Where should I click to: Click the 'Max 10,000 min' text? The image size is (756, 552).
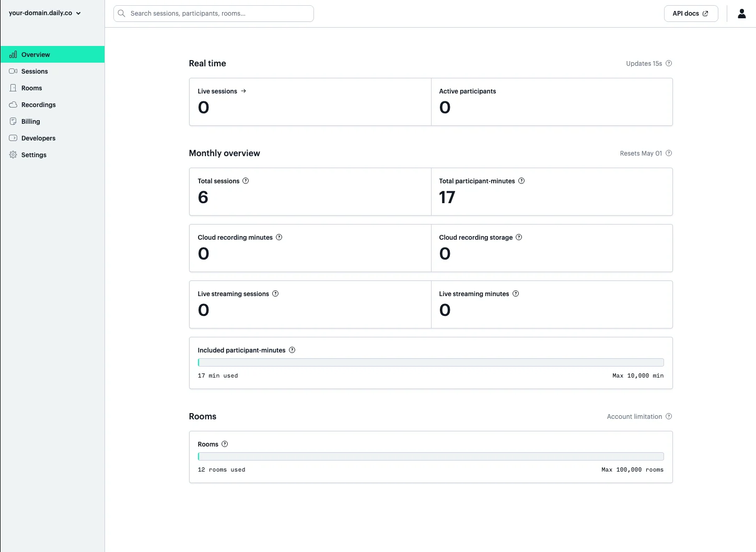point(638,375)
